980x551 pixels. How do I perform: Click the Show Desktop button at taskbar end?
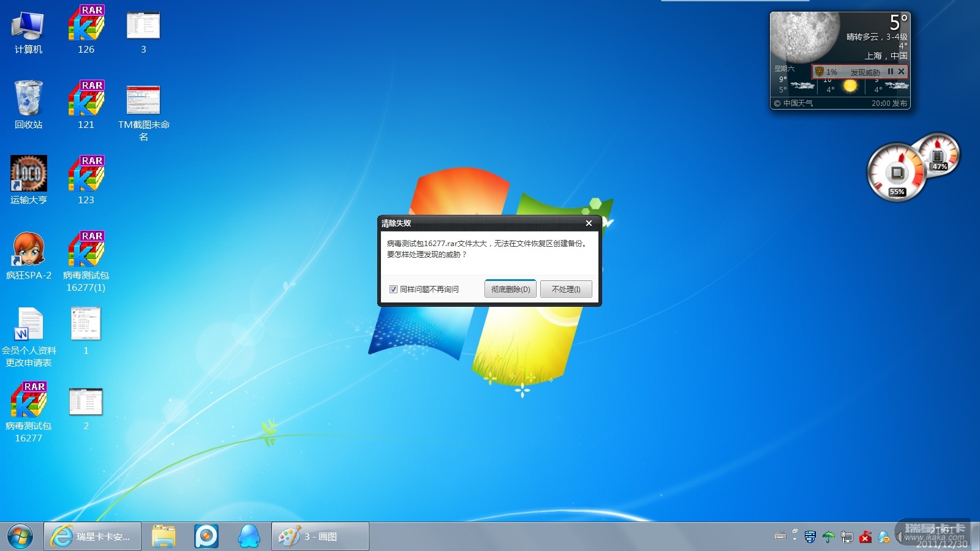coord(975,536)
